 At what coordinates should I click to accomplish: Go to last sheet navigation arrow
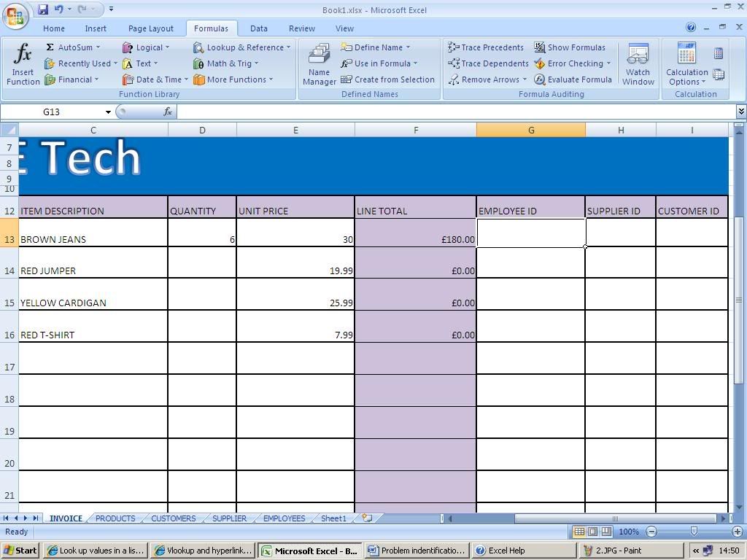36,518
